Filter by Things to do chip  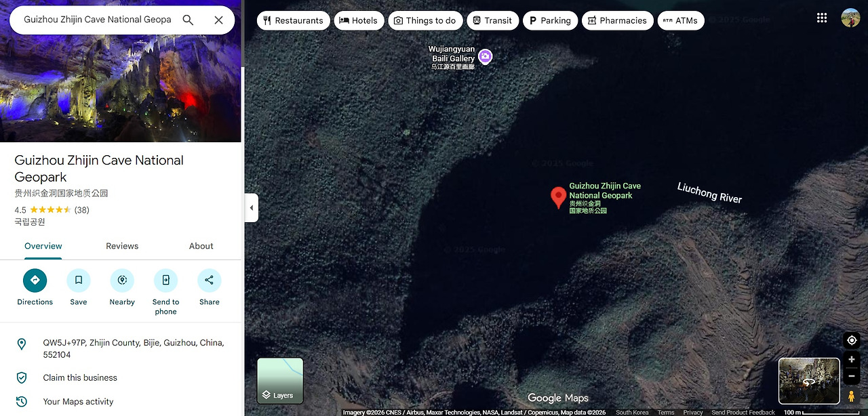425,20
